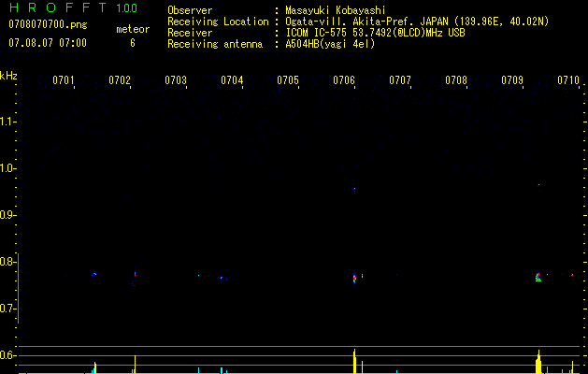Screen dimensions: 588x374
Task: Click the yellow intensity bar at 0702
Action: pyautogui.click(x=135, y=365)
